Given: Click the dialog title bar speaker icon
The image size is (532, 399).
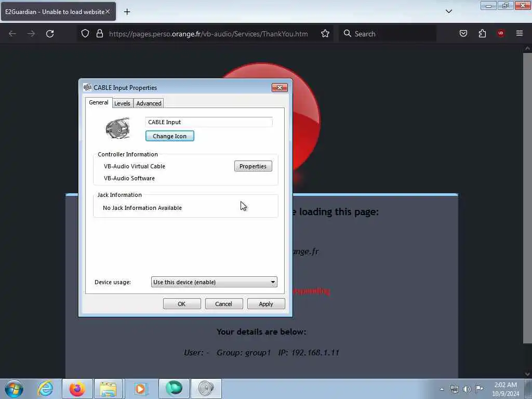Looking at the screenshot, I should [x=87, y=87].
